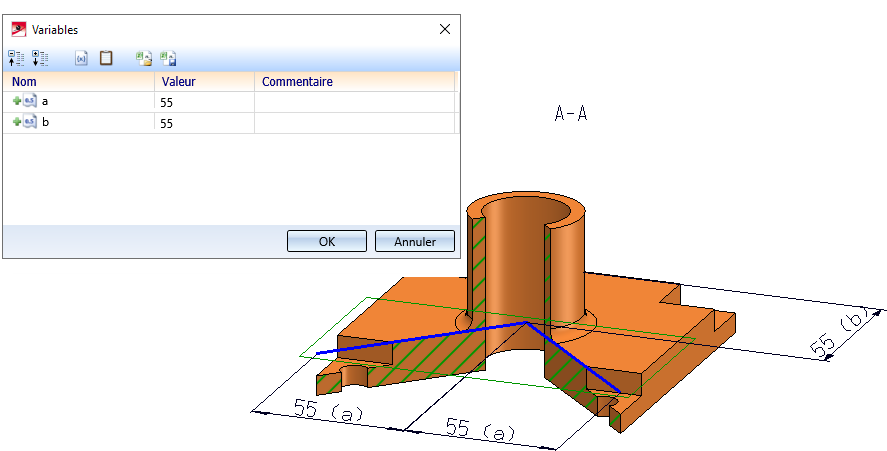Image resolution: width=887 pixels, height=451 pixels.
Task: Click the new variable (x) icon
Action: [x=82, y=58]
